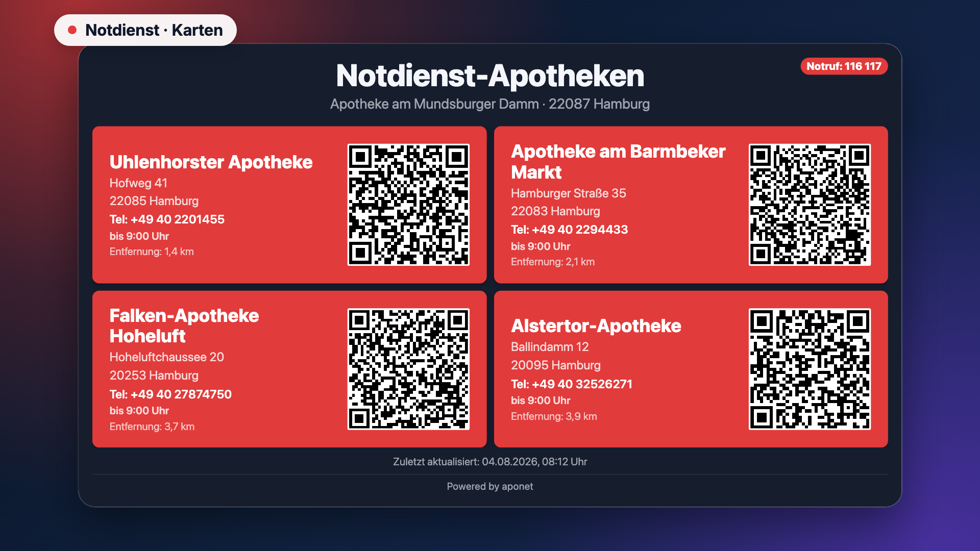Click Entfernung: 3,7 km
The height and width of the screenshot is (551, 980).
pos(152,427)
